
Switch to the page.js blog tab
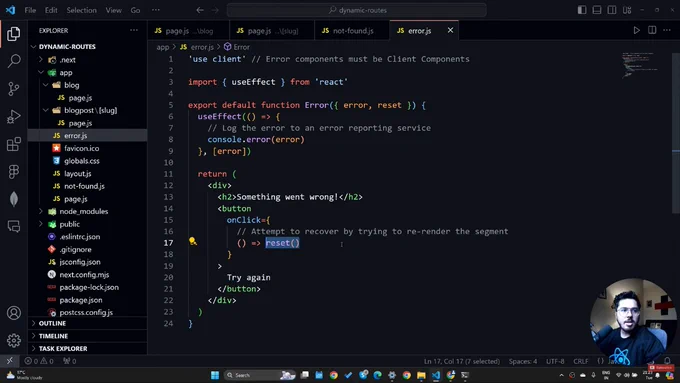[188, 30]
